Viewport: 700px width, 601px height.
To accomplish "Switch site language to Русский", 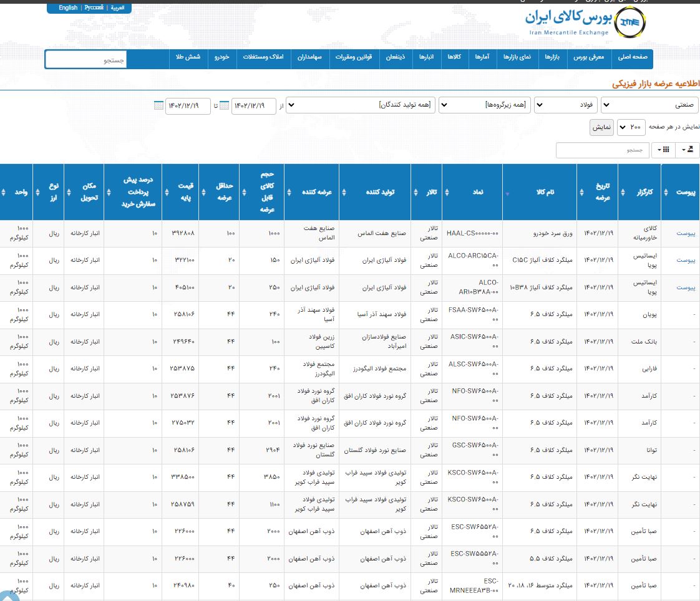I will tap(94, 7).
